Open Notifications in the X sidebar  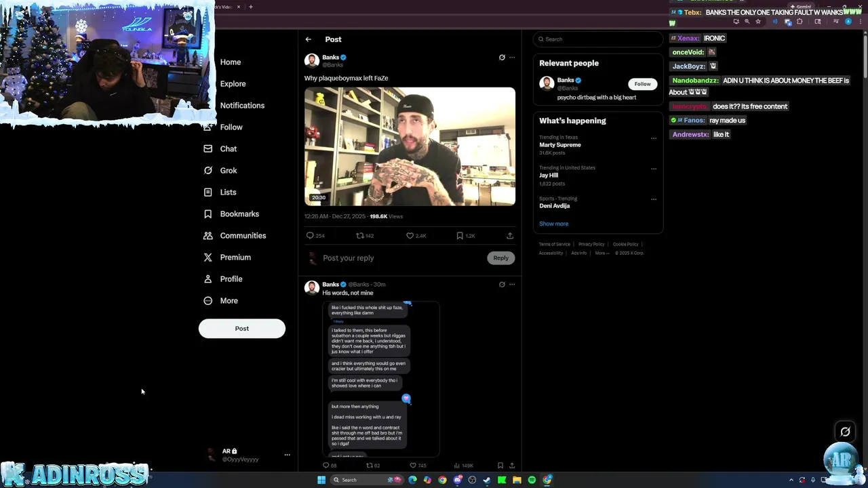pyautogui.click(x=242, y=106)
